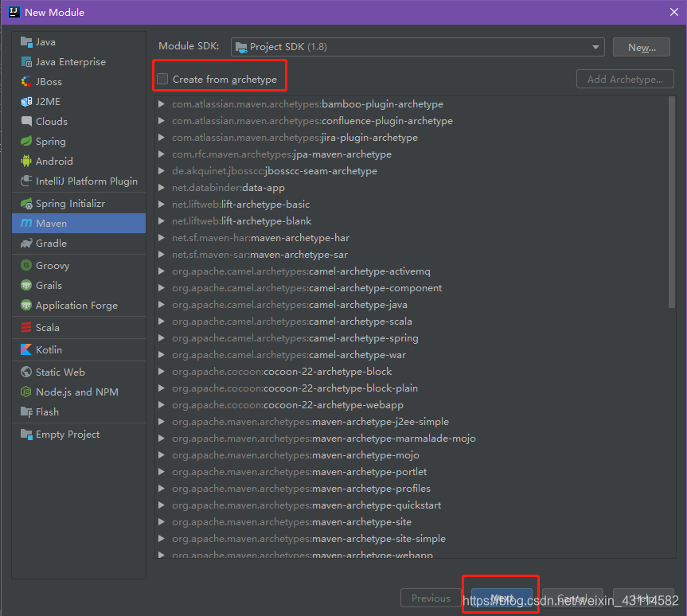This screenshot has width=687, height=616.
Task: Select maven-archetype-j2ee-simple row
Action: click(x=411, y=422)
